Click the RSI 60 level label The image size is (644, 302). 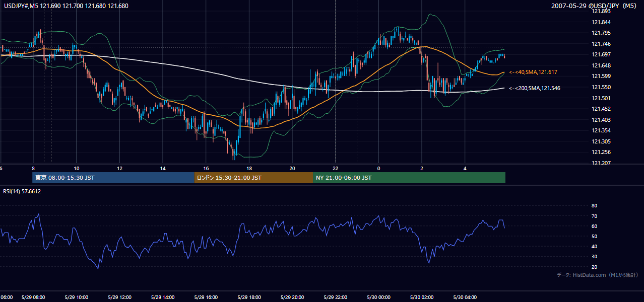[x=594, y=226]
